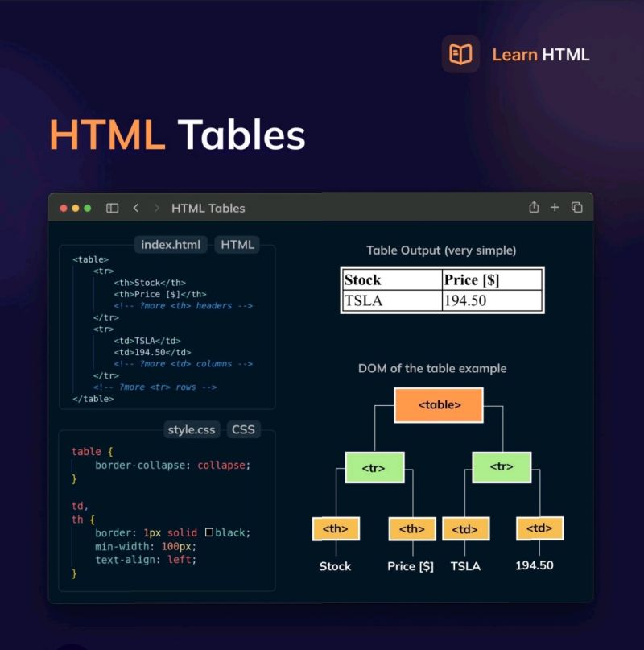
Task: Click the 'HTML Tables' window title text
Action: click(208, 208)
